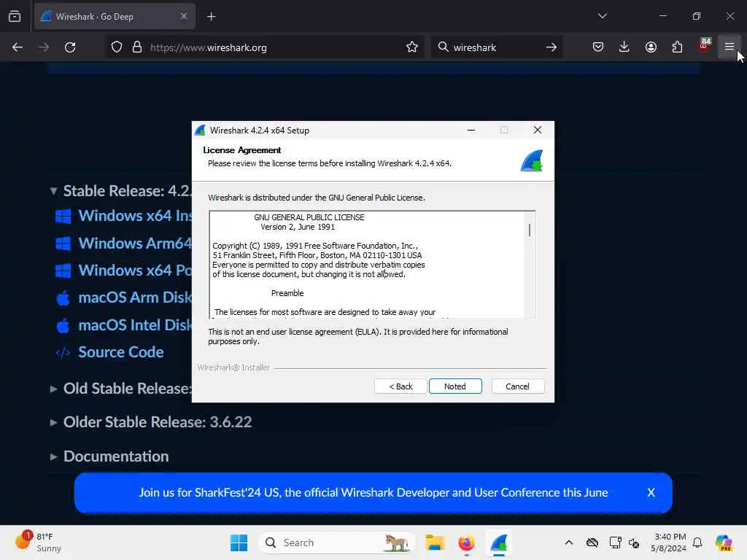Open the Windows x64 PortableApps link

pyautogui.click(x=135, y=271)
